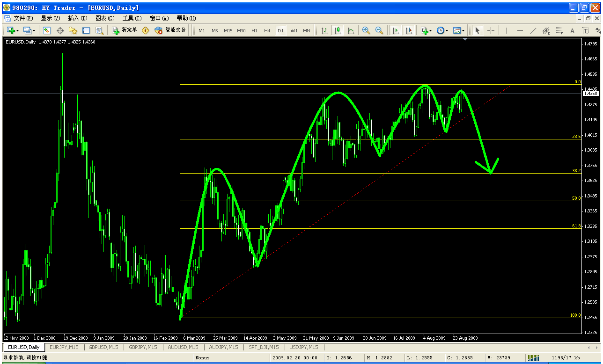This screenshot has height=364, width=603.
Task: Click the yellow diamond alert icon
Action: pos(146,30)
